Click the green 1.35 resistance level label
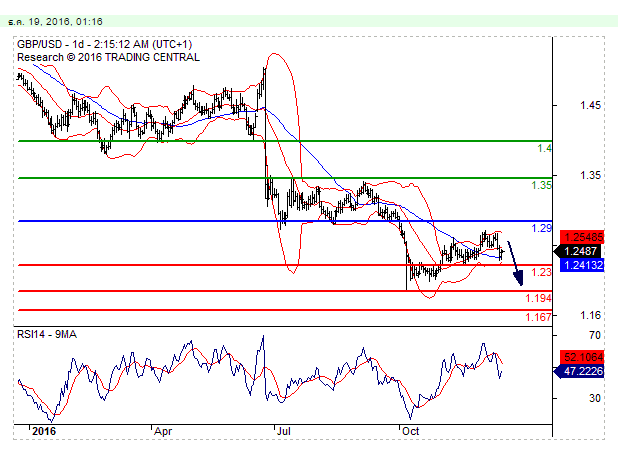 click(542, 185)
